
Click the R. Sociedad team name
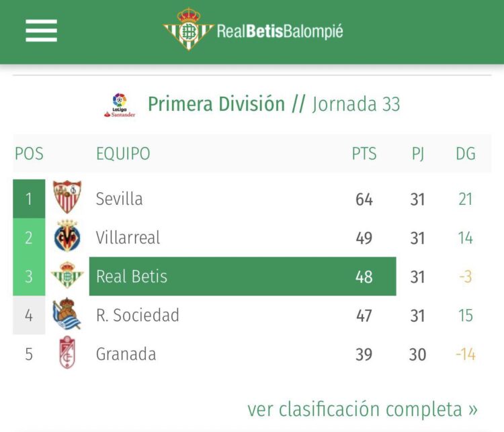(138, 315)
